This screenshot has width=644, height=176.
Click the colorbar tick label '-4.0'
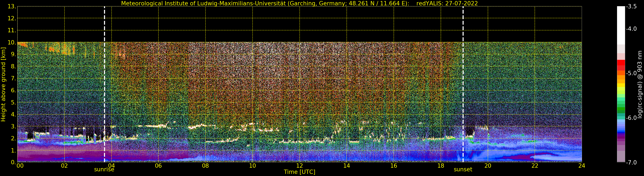pos(632,29)
